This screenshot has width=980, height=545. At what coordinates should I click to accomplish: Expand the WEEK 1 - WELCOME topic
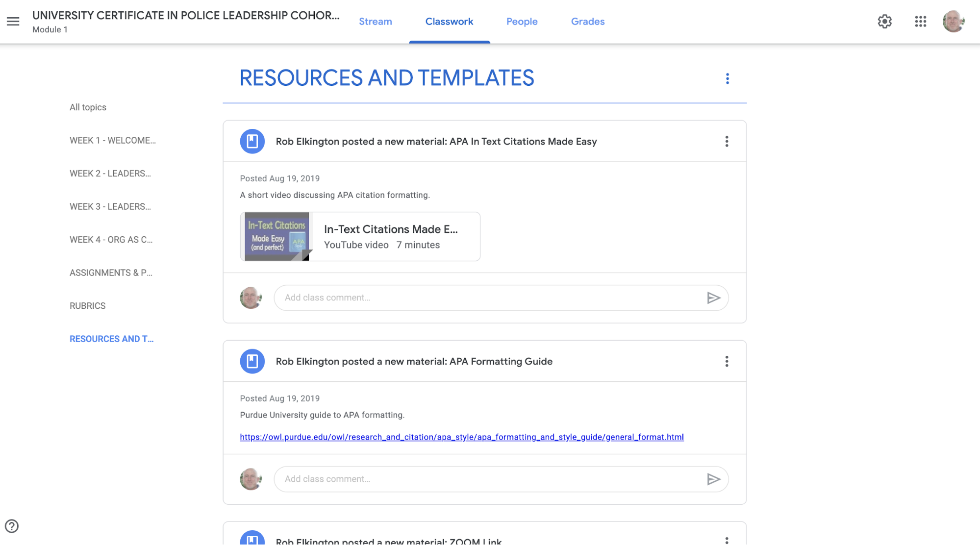pyautogui.click(x=112, y=140)
